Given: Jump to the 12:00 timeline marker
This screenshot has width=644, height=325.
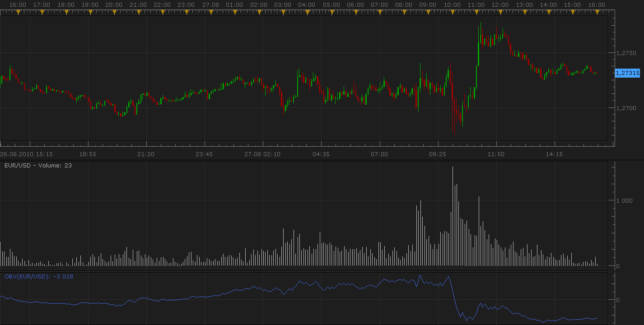Looking at the screenshot, I should 500,12.
